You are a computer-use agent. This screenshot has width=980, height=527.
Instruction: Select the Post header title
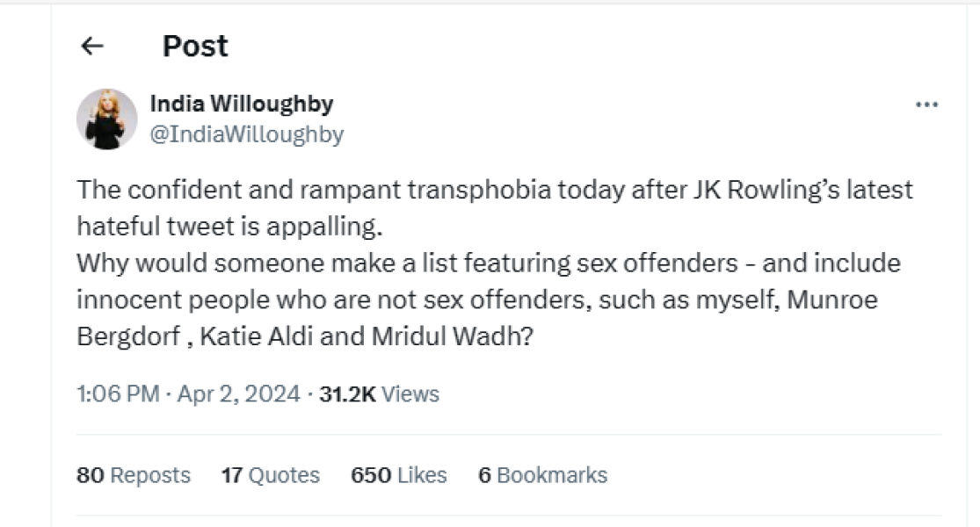coord(193,46)
